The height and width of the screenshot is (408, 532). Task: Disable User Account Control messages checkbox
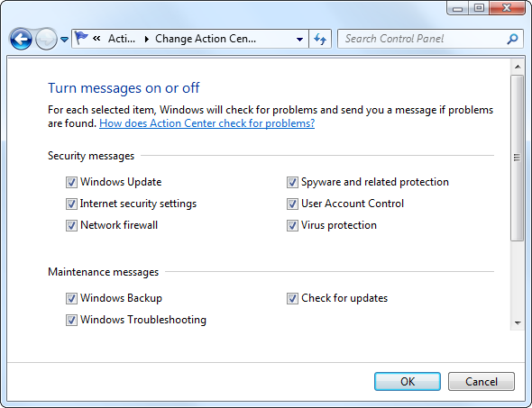pos(292,204)
